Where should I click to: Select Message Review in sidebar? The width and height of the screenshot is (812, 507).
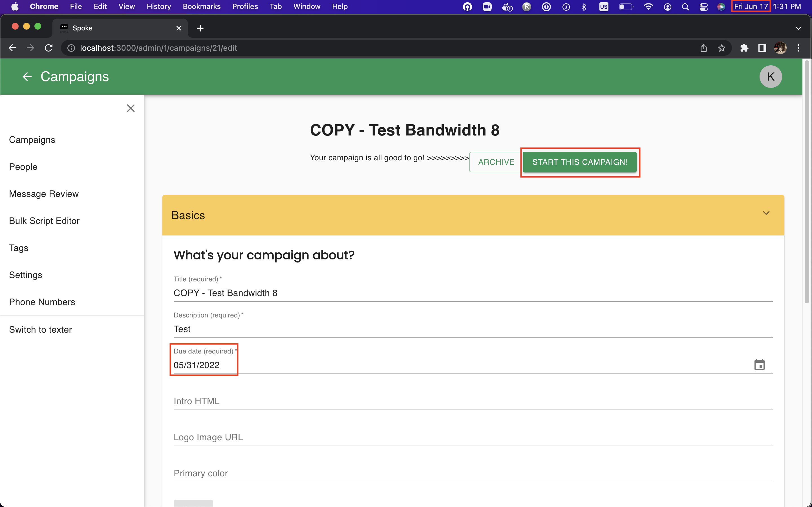click(44, 194)
